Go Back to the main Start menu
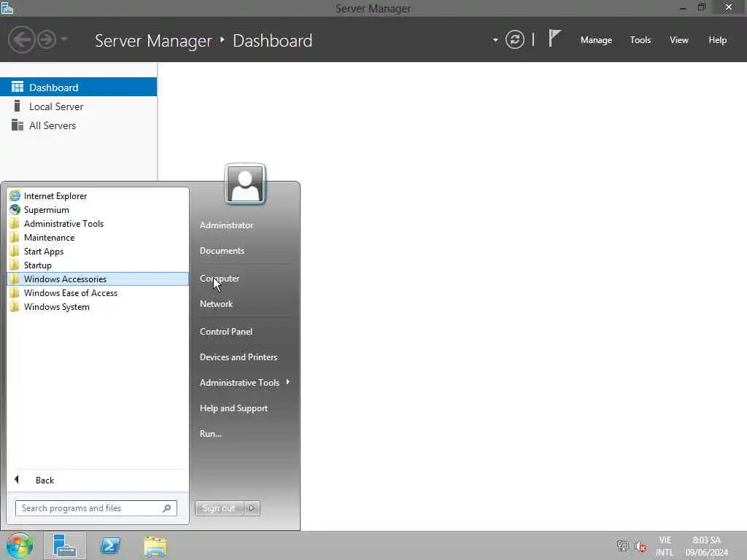Viewport: 747px width, 560px height. [98, 480]
